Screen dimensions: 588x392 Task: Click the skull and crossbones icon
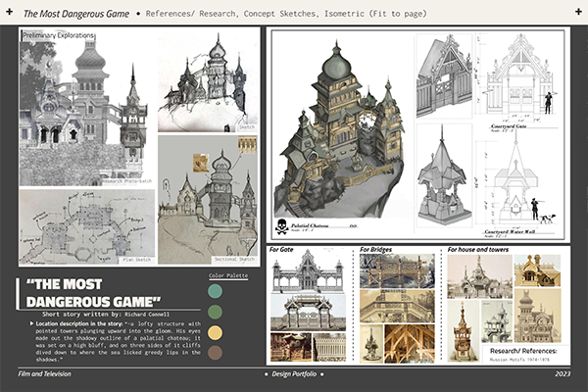click(x=282, y=226)
